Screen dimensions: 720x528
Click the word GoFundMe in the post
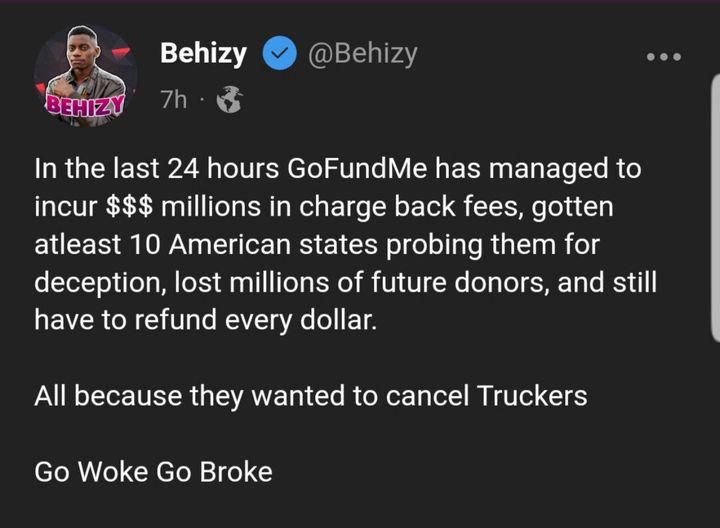[x=343, y=167]
